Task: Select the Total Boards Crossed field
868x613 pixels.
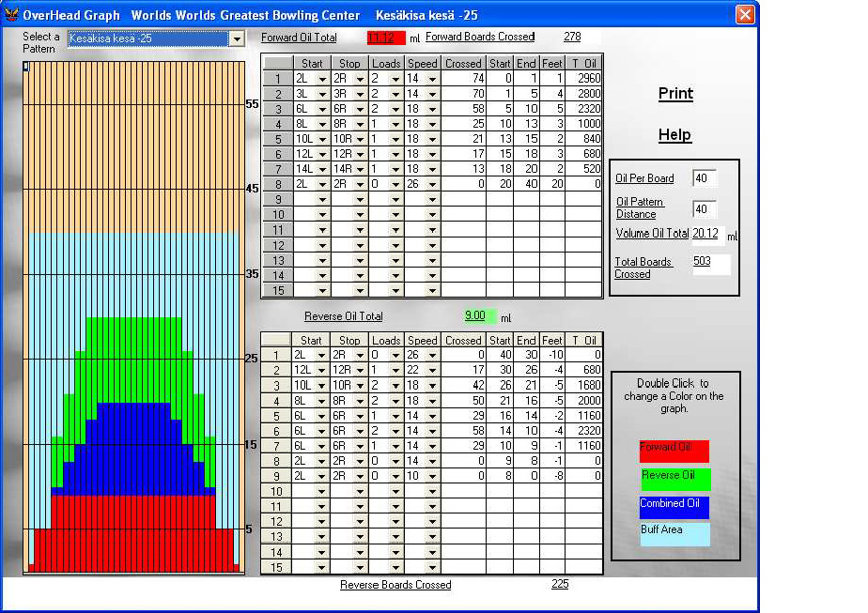Action: tap(710, 263)
